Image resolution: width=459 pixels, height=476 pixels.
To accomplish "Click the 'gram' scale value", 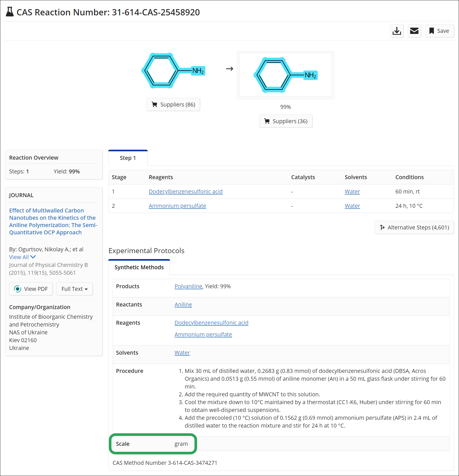I will click(181, 444).
